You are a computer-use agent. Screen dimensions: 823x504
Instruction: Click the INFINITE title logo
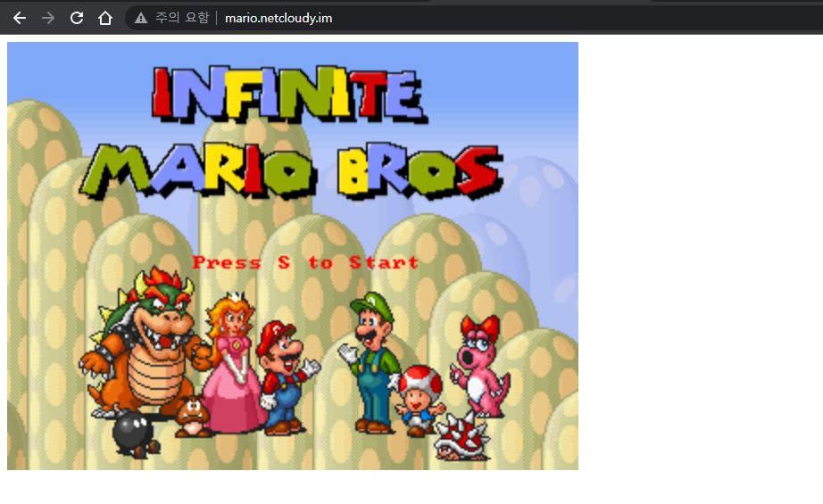289,94
